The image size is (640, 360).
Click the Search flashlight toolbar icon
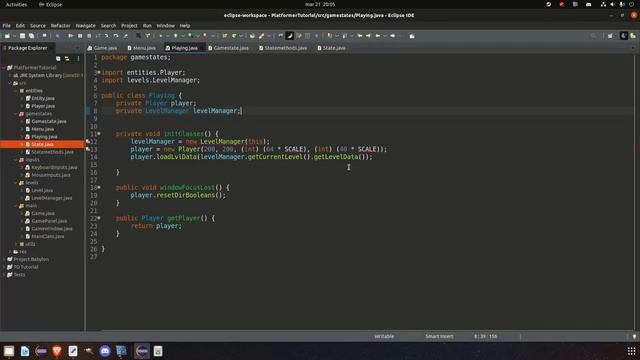[262, 36]
